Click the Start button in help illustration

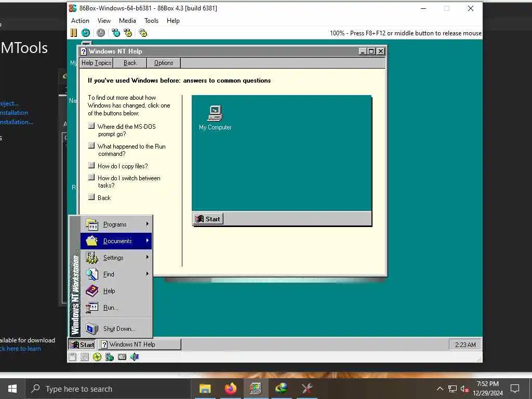tap(208, 219)
